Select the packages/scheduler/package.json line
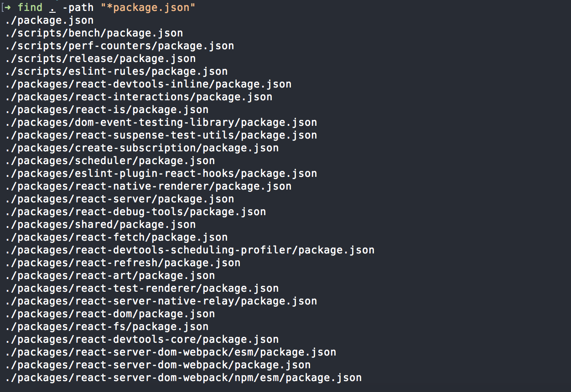This screenshot has width=571, height=392. click(x=110, y=161)
